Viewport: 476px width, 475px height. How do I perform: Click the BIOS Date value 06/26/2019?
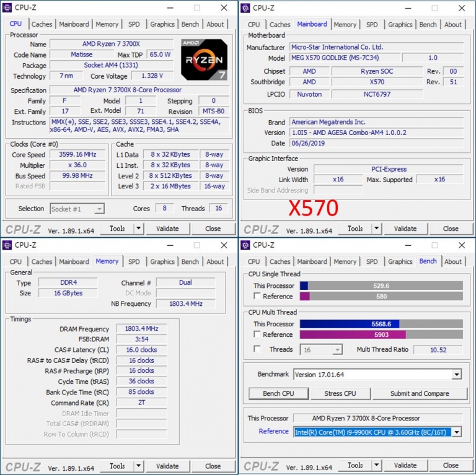pyautogui.click(x=376, y=143)
